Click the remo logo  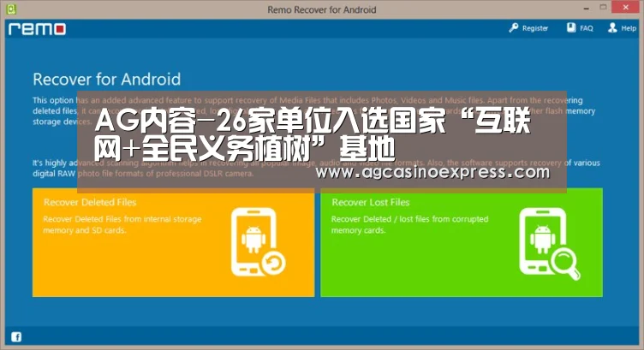[37, 29]
